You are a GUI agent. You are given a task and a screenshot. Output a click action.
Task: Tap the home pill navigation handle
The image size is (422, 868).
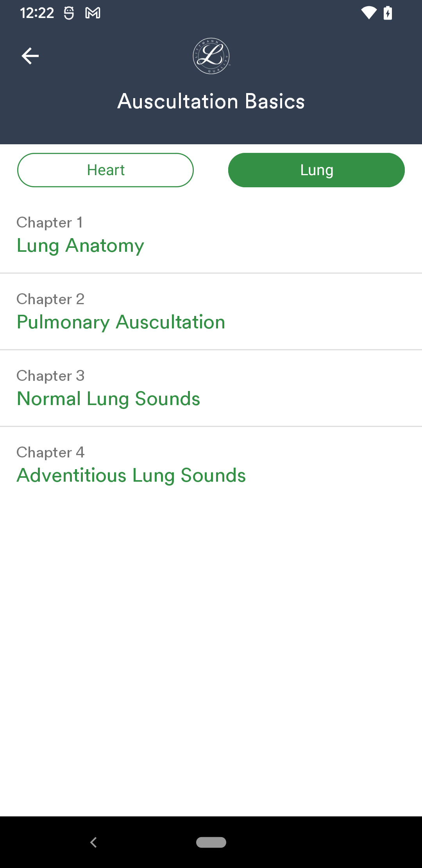(x=211, y=842)
